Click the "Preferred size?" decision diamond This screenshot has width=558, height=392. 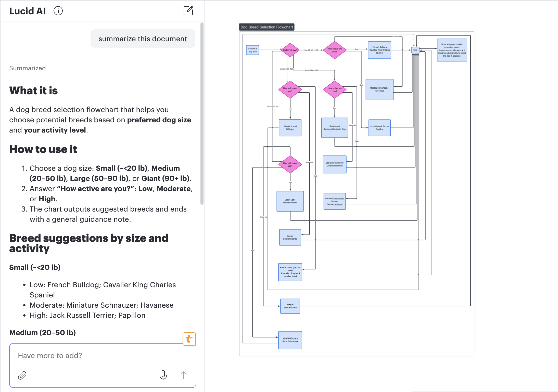pyautogui.click(x=290, y=50)
